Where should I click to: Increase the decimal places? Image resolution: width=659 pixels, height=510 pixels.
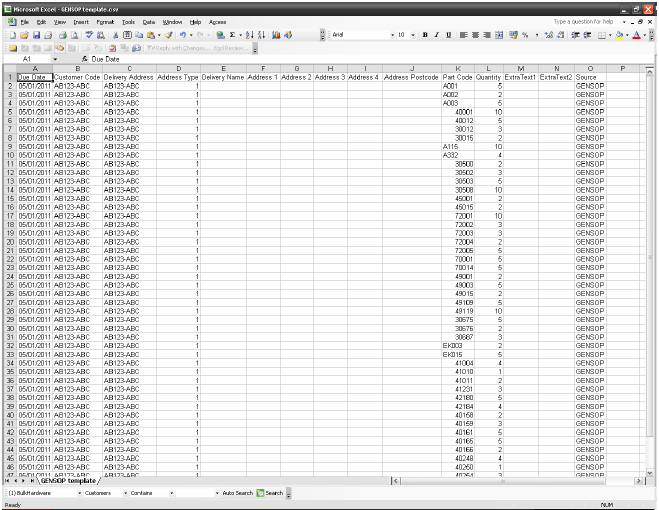point(548,35)
